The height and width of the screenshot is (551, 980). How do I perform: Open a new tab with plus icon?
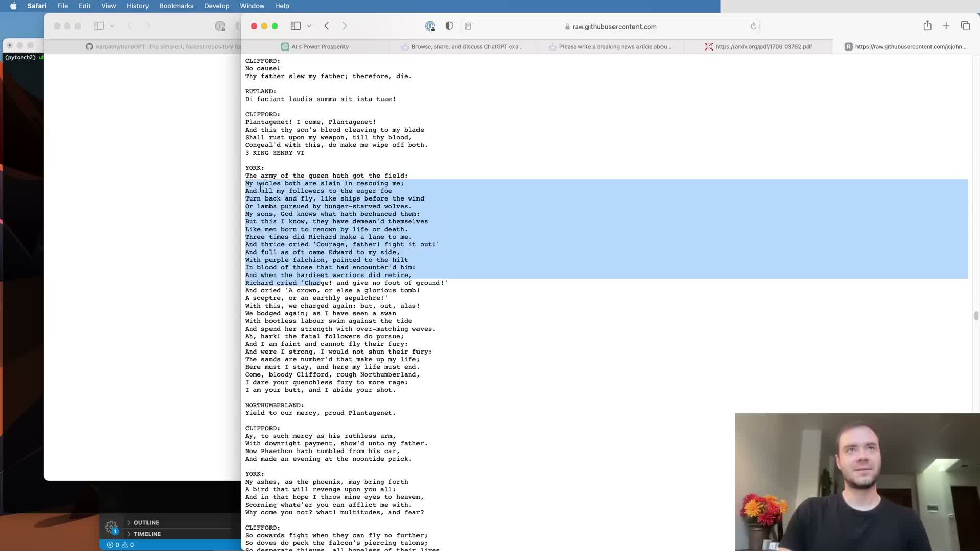tap(946, 26)
